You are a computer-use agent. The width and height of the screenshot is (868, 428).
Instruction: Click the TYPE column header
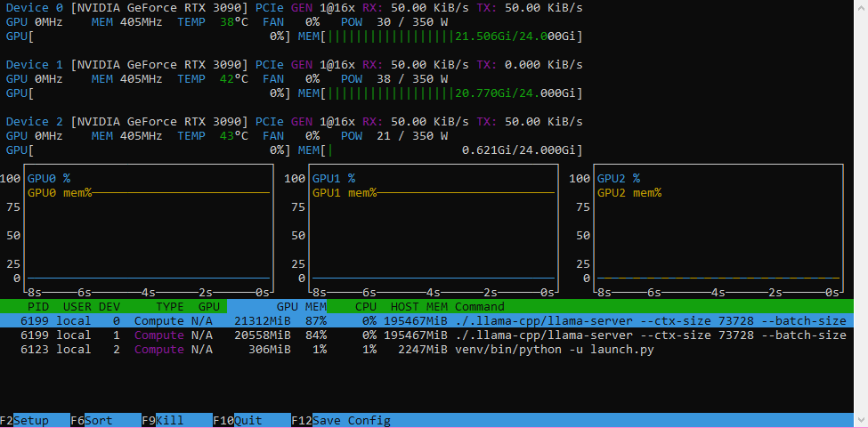tap(169, 306)
